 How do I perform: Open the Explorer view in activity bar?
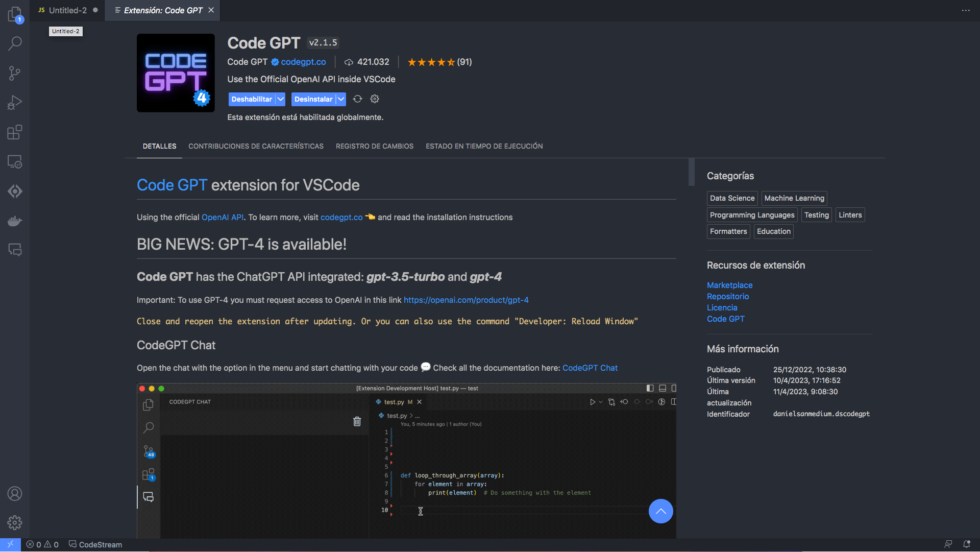15,14
